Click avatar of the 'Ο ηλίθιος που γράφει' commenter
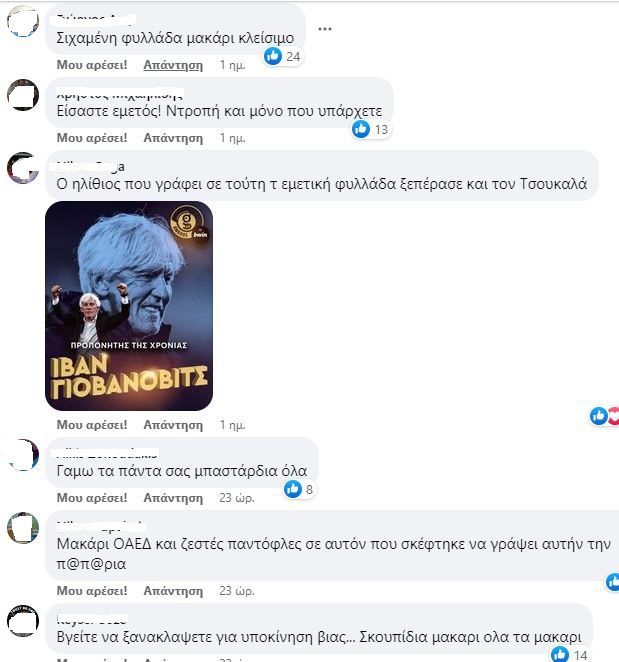Screen dimensions: 619x662 click(23, 168)
